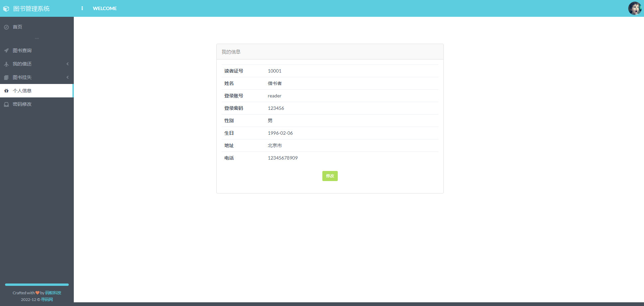
Task: Open the 密码修改 menu item
Action: (37, 104)
